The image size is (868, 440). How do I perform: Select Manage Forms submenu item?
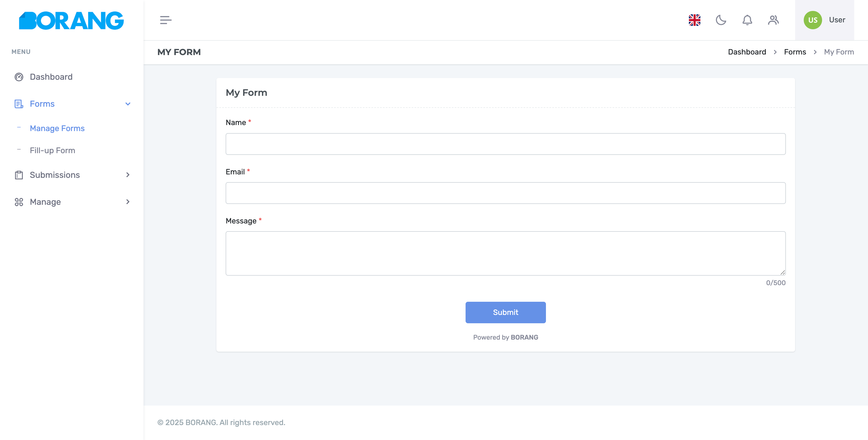[x=57, y=128]
